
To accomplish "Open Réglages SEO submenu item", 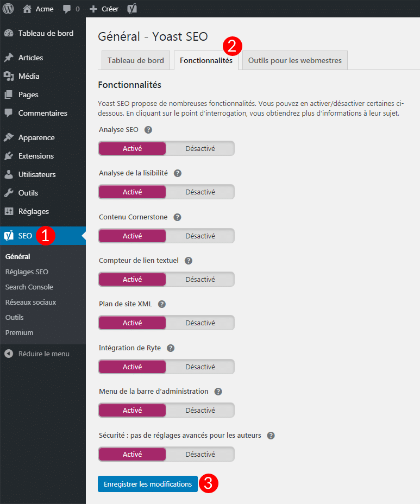I will 27,272.
